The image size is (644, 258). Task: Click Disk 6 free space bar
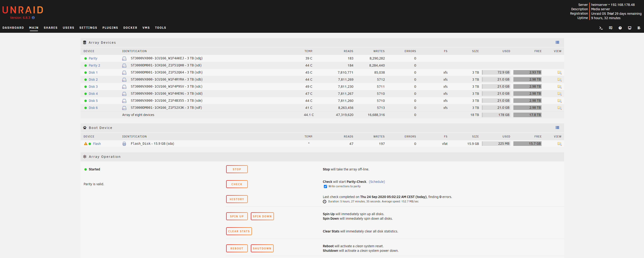[527, 108]
